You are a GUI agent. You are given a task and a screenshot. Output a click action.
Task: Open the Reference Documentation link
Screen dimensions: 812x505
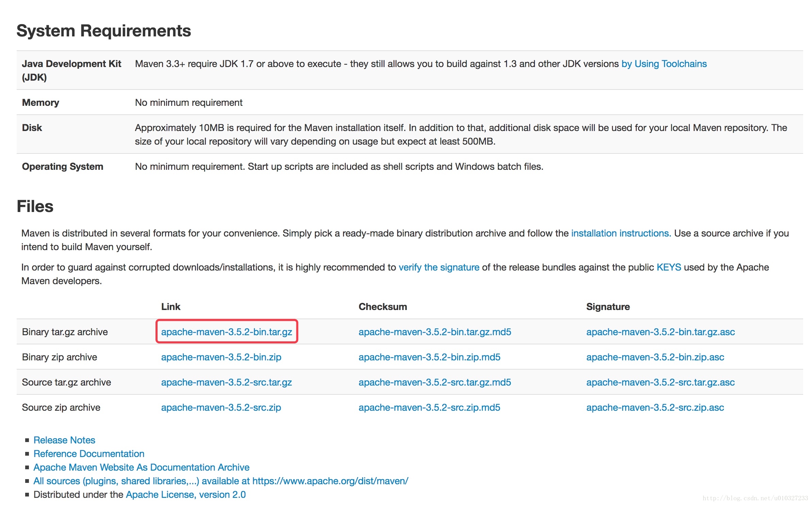(89, 454)
